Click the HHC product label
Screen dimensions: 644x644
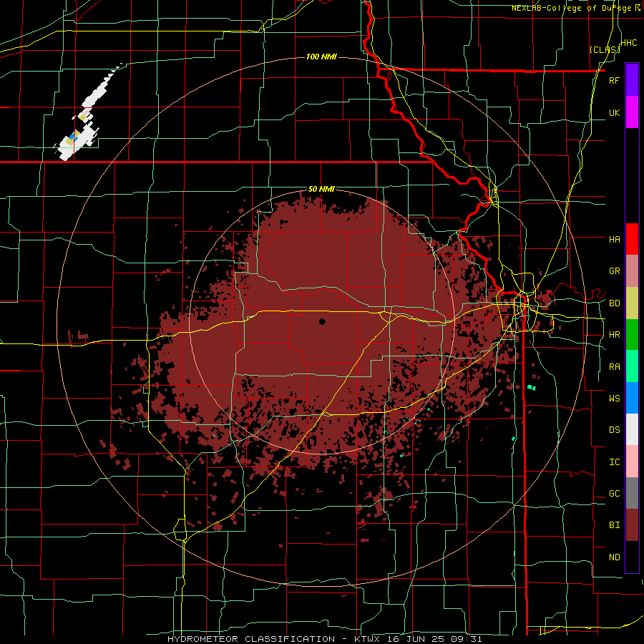point(629,43)
